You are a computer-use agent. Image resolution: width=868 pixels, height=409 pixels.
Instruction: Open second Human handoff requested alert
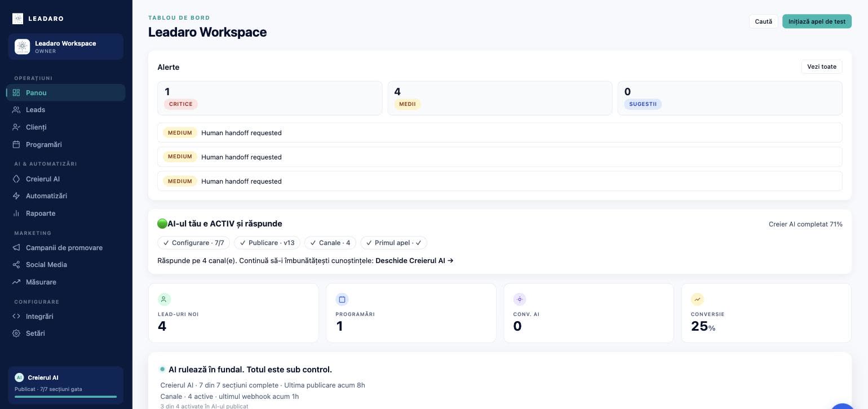pos(500,157)
